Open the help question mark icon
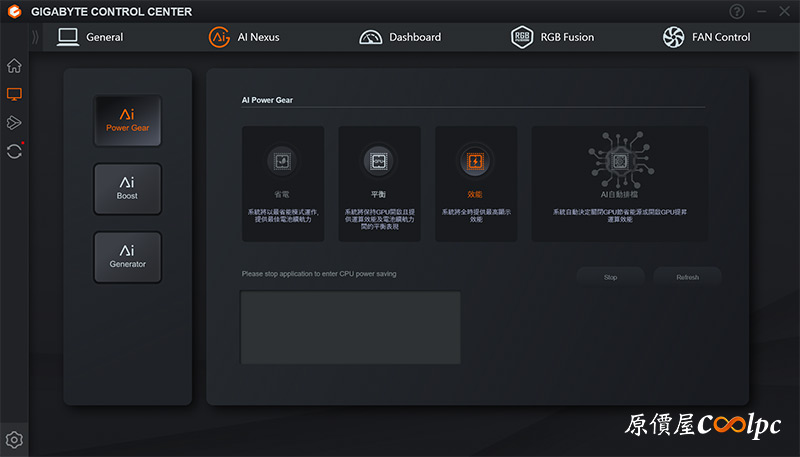 click(737, 11)
